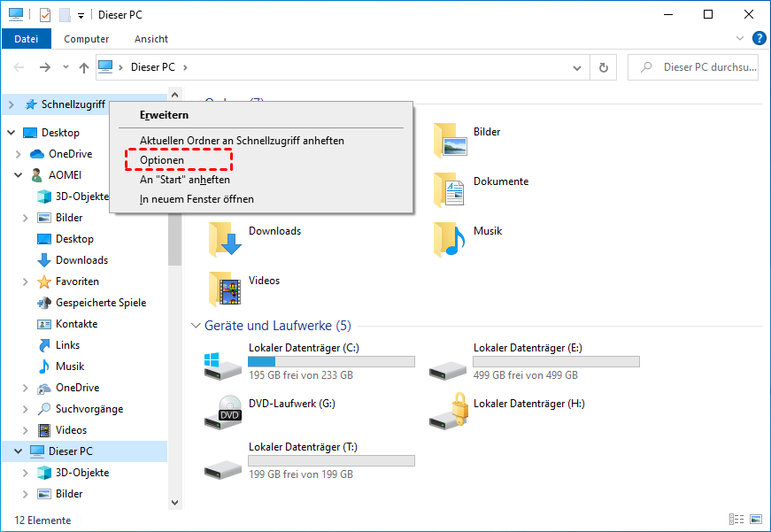Refresh the Dieser PC view
The width and height of the screenshot is (771, 532).
604,68
